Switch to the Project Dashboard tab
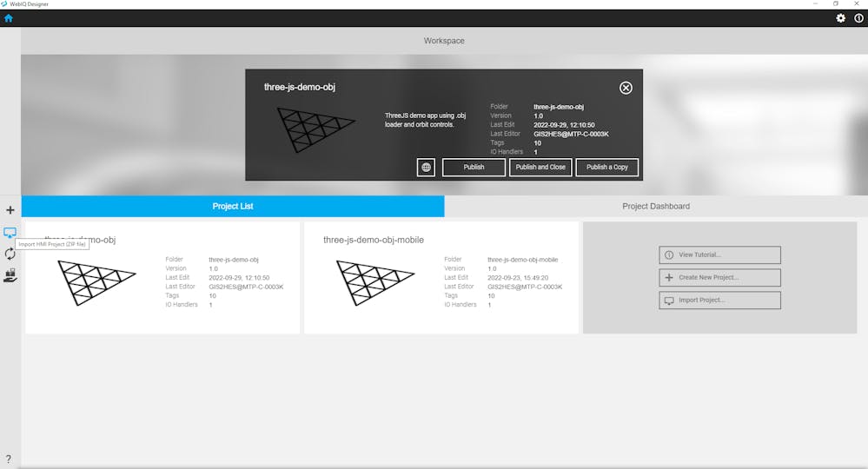Viewport: 868px width, 469px height. (656, 207)
